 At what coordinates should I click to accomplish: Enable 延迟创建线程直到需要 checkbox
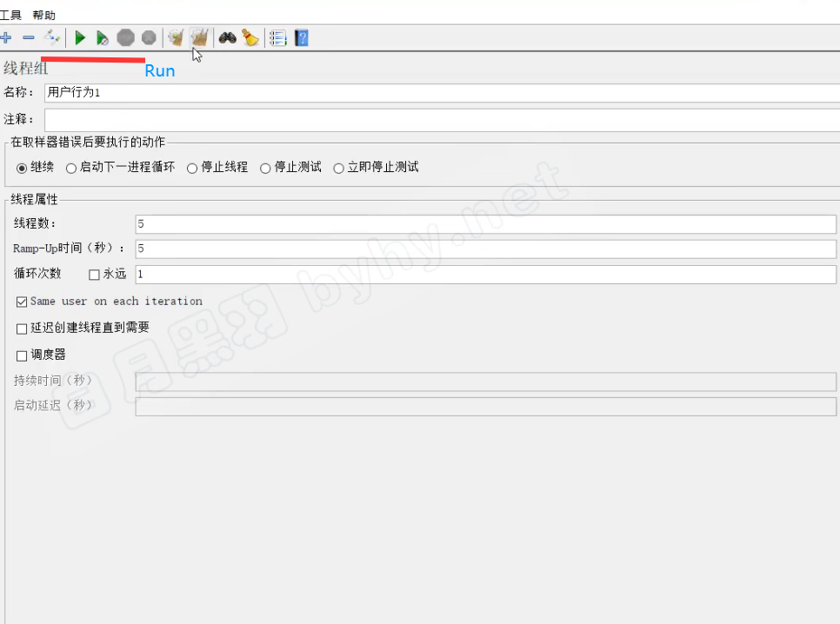point(22,329)
